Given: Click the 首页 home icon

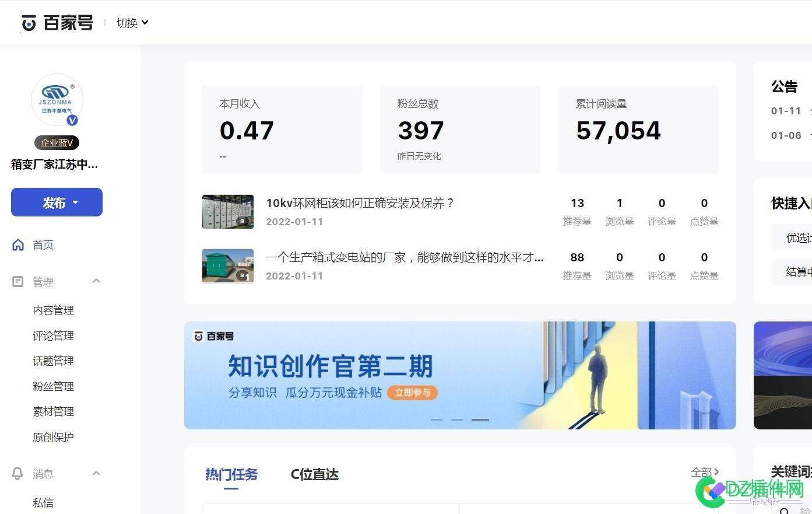Looking at the screenshot, I should click(x=18, y=245).
